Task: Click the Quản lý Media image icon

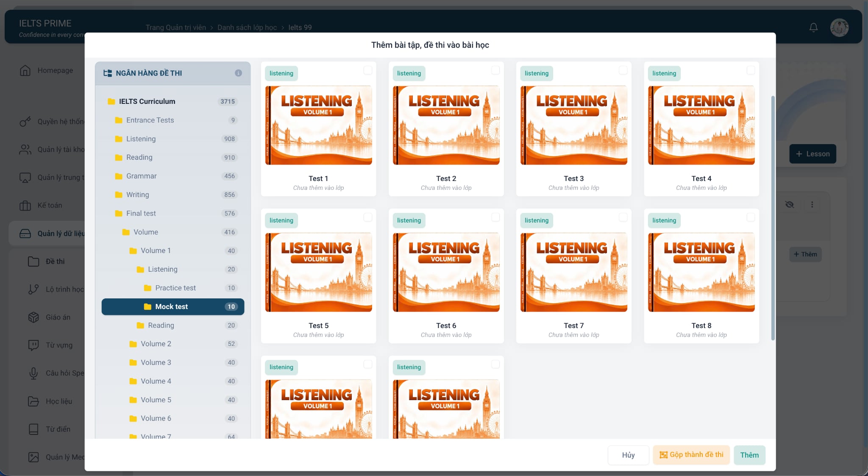Action: (33, 457)
